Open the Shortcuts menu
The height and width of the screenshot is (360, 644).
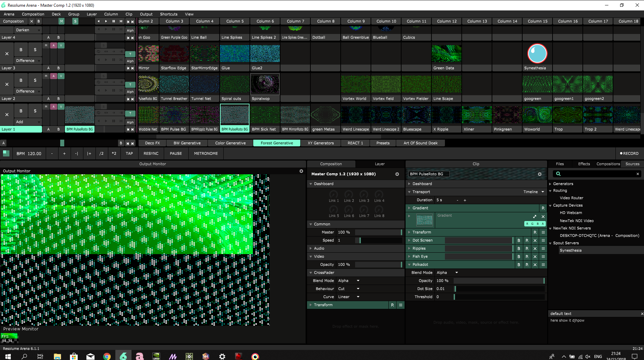168,14
